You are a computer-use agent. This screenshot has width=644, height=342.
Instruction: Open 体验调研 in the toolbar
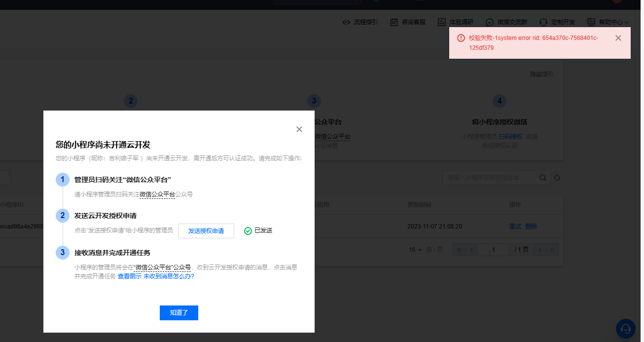(462, 22)
